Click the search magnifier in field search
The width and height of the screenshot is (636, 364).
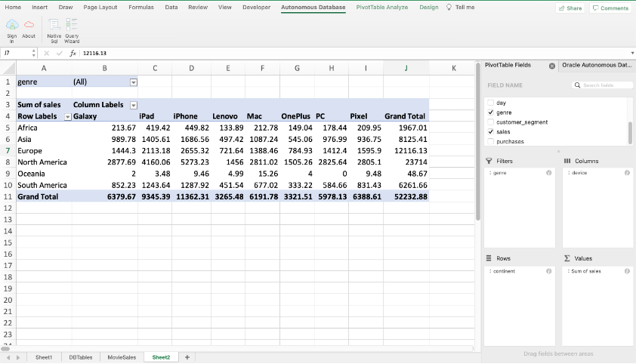pos(577,85)
